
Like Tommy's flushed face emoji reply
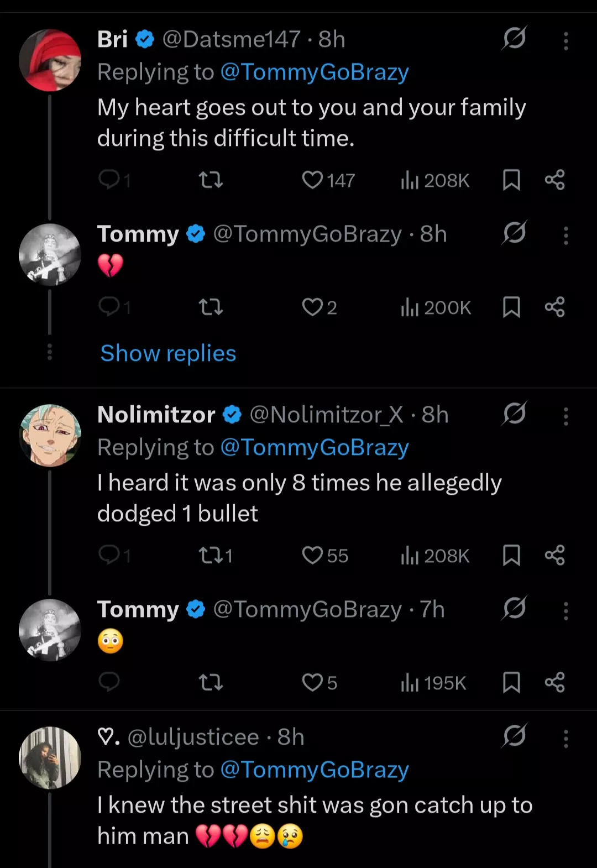coord(312,682)
